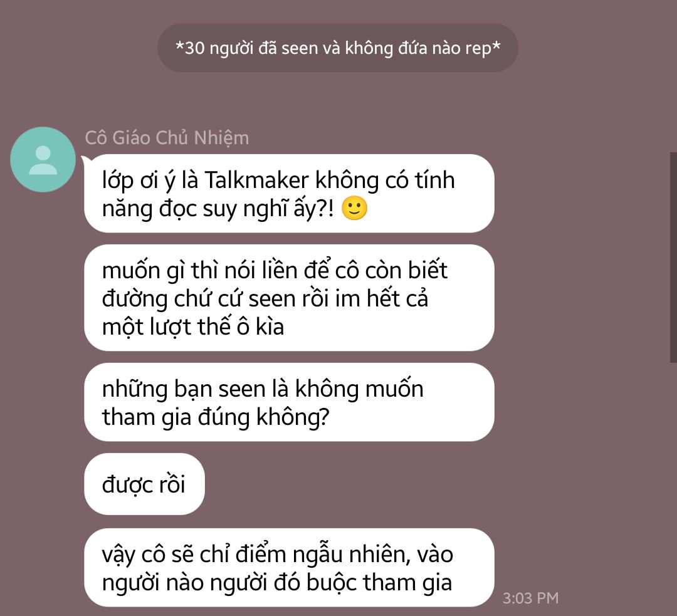Screen dimensions: 677x616
Task: Click the smiley emoji in the first message
Action: (354, 209)
